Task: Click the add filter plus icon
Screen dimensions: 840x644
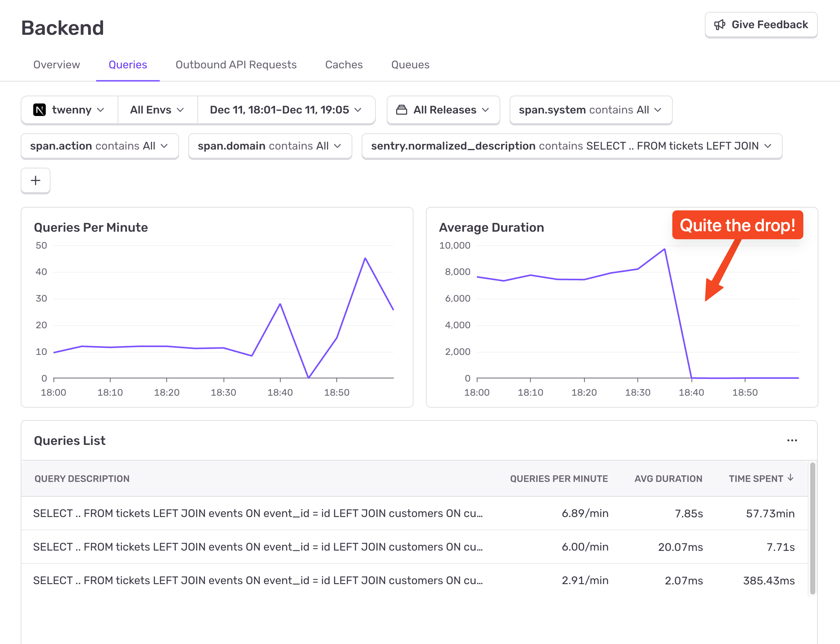Action: [x=35, y=180]
